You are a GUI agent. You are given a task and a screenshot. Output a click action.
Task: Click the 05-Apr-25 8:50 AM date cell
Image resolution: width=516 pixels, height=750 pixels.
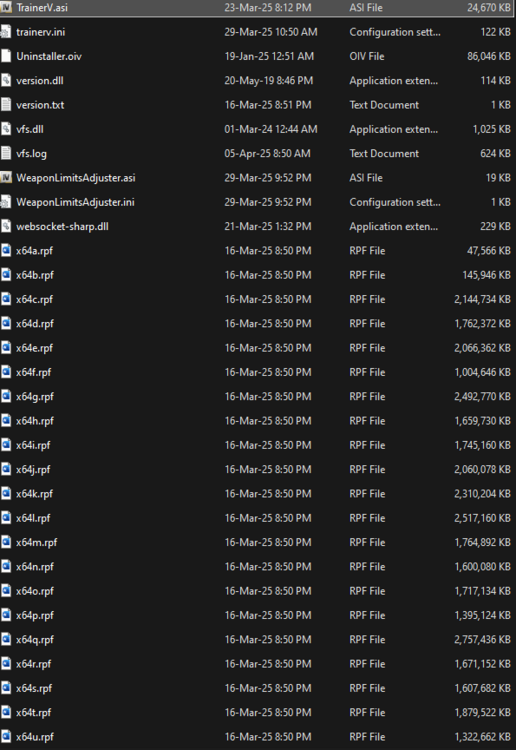coord(267,154)
